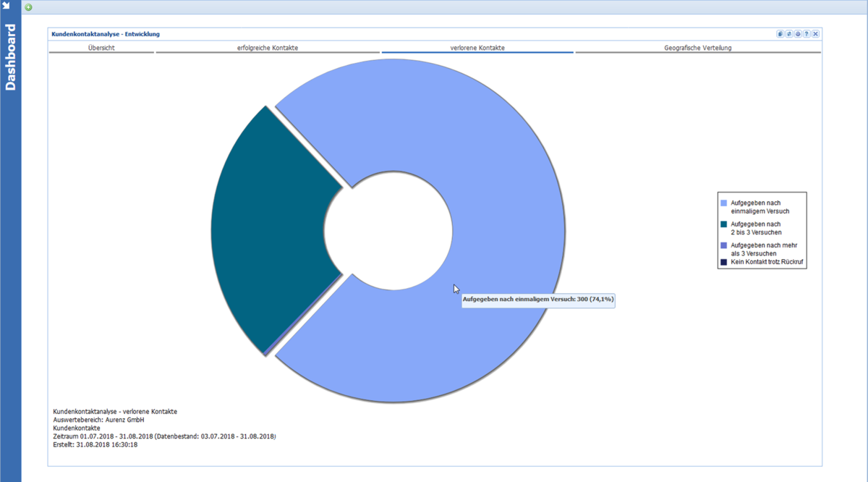Click the copy icon in widget header
868x482 pixels.
click(x=780, y=34)
